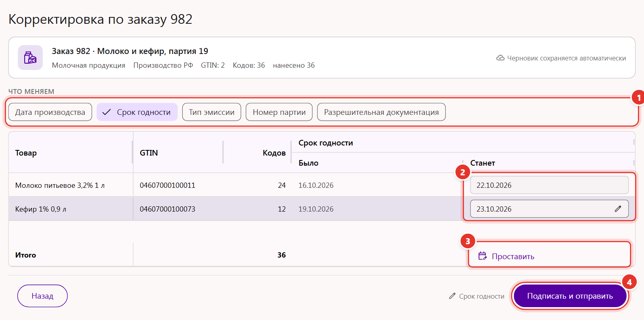
Task: Click the old date 19.10.2026
Action: pos(316,209)
